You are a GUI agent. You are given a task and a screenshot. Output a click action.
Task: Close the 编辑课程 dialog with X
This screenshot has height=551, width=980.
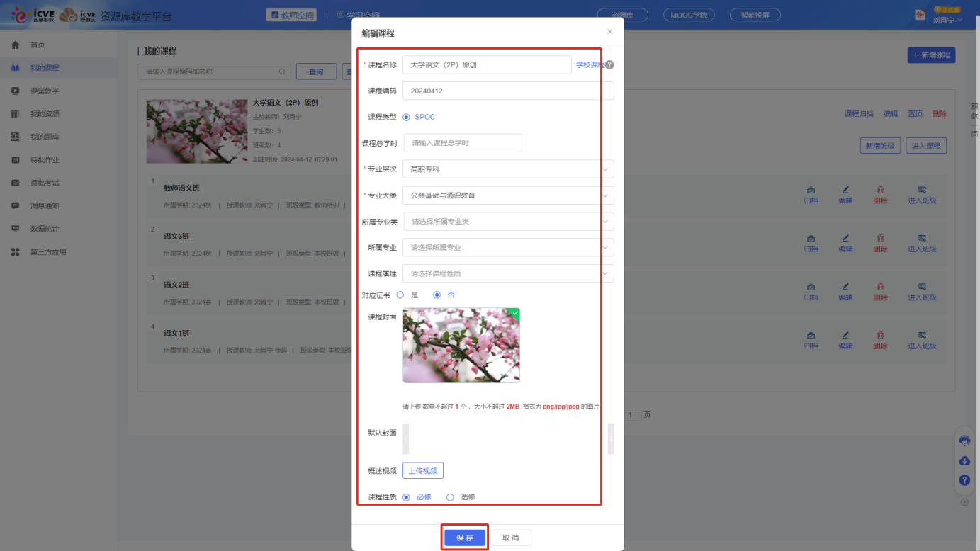610,32
